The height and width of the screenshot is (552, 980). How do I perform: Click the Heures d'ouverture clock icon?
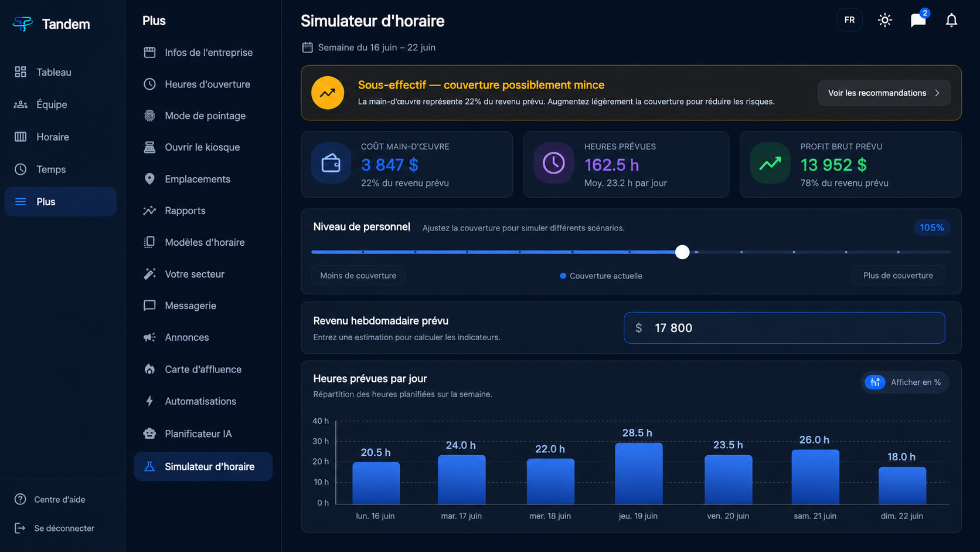tap(149, 84)
